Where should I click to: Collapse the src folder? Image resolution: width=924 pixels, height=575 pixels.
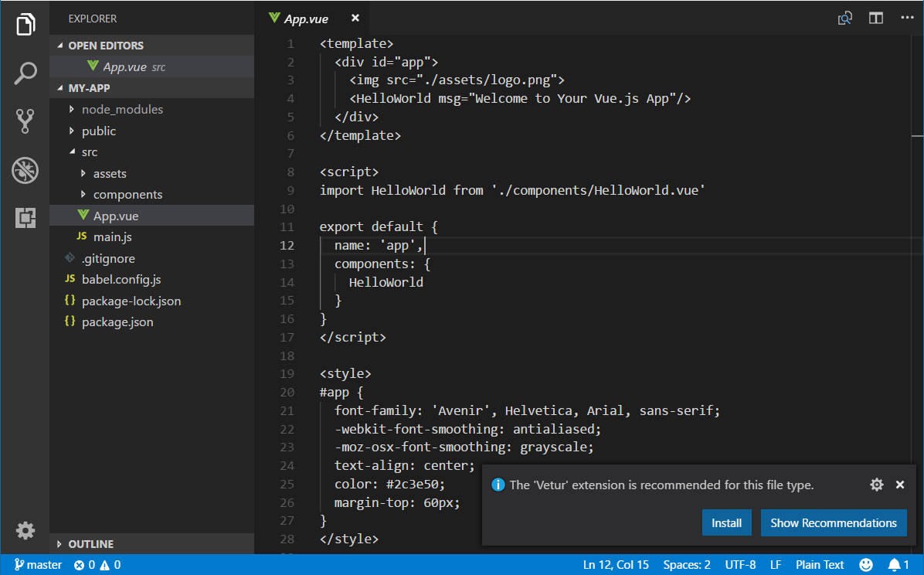(x=90, y=152)
